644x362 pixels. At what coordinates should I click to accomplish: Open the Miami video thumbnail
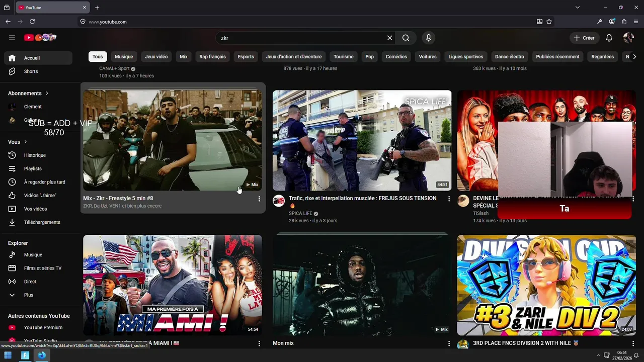click(173, 285)
